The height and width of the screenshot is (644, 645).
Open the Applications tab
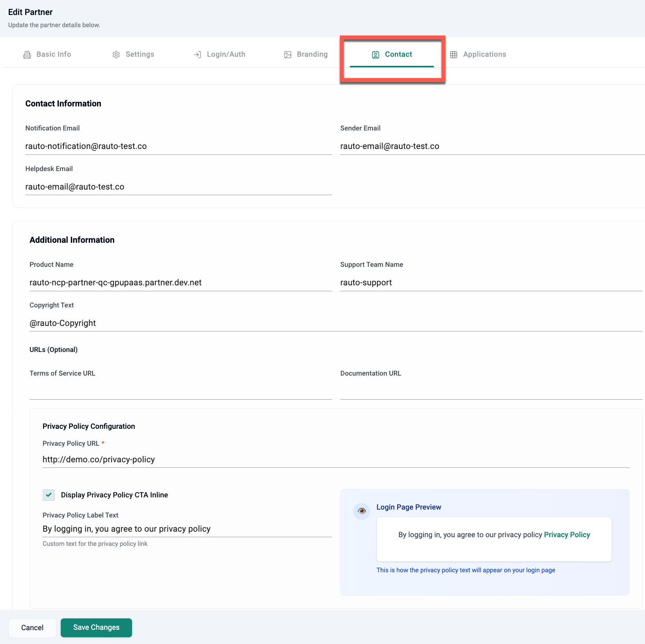[484, 54]
